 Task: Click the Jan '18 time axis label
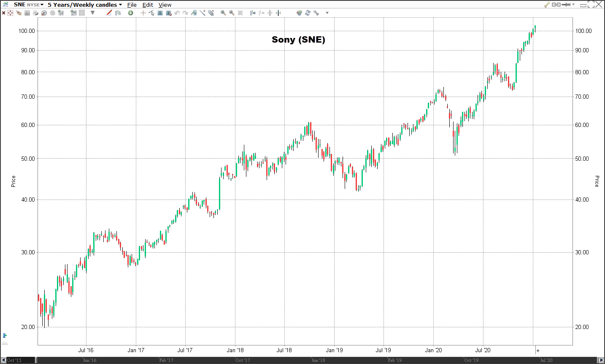[x=235, y=350]
